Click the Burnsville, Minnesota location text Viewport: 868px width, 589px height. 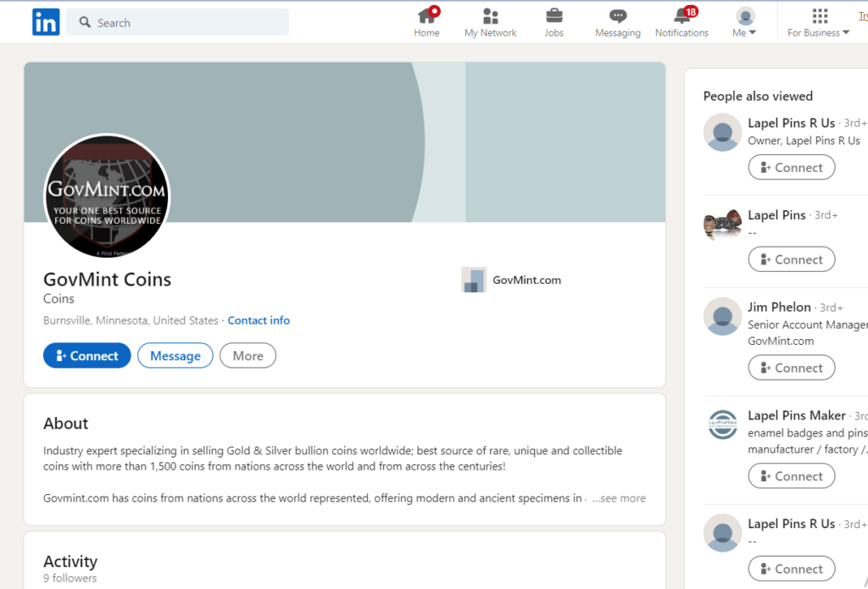click(131, 320)
